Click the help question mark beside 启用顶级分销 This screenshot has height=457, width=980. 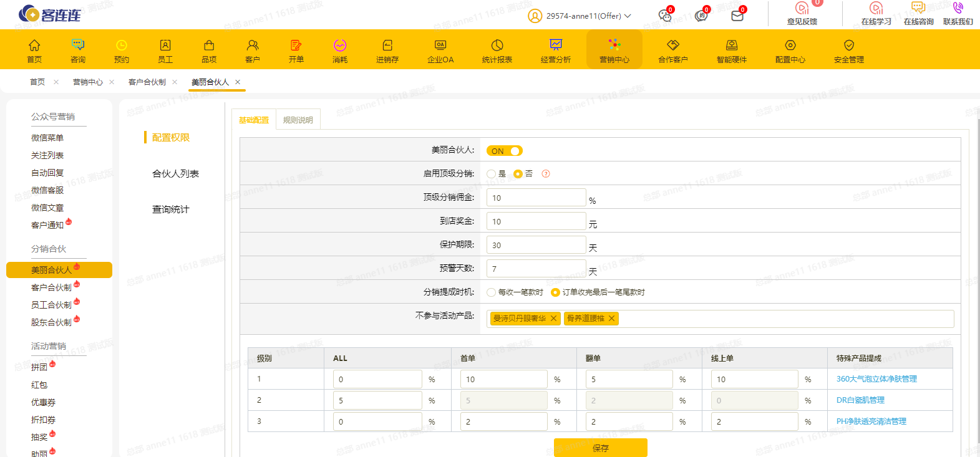[546, 174]
